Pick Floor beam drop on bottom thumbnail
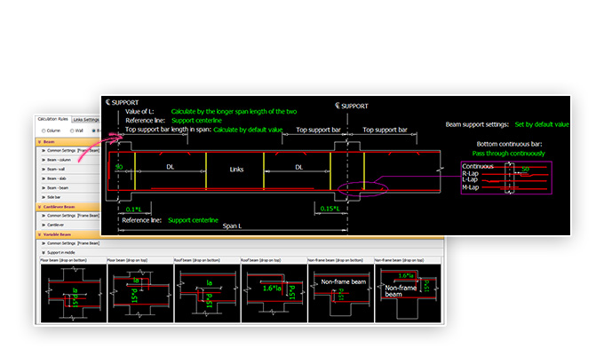This screenshot has width=604, height=364. [x=71, y=294]
